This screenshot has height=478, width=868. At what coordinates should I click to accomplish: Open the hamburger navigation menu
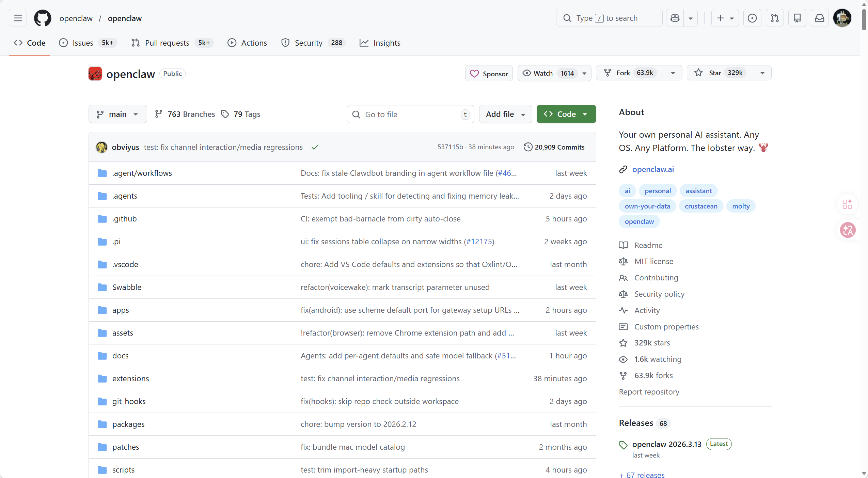pyautogui.click(x=18, y=18)
